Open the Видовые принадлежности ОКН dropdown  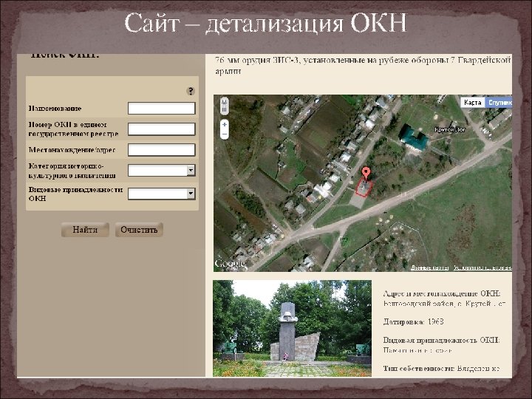(162, 194)
